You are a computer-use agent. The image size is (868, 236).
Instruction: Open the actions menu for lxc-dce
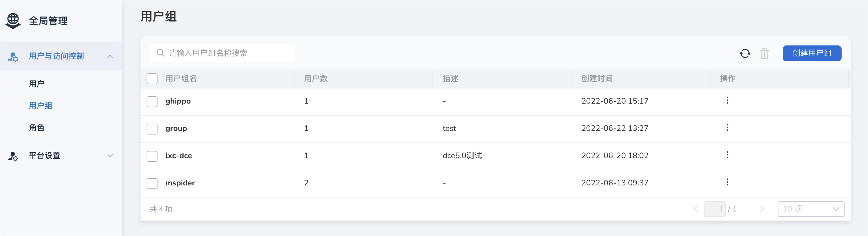coord(727,155)
